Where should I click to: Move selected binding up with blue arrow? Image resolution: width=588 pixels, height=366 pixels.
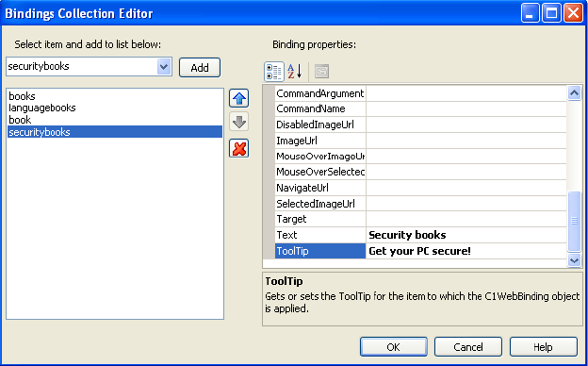coord(239,99)
